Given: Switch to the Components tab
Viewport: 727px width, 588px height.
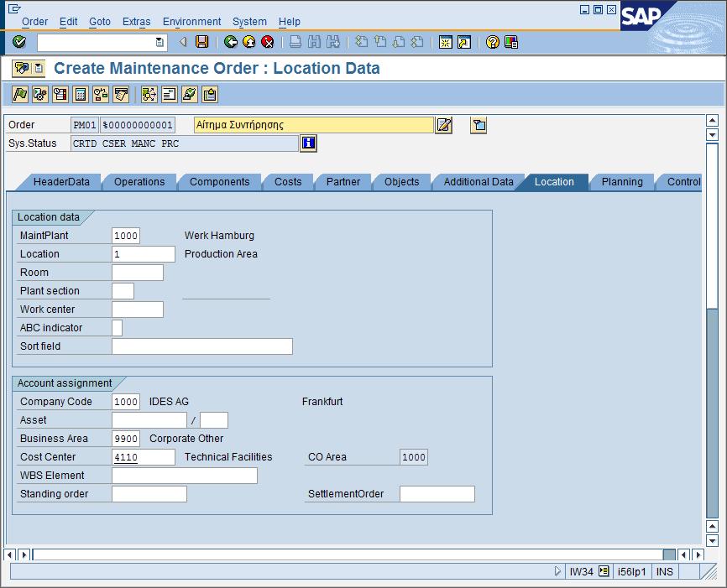Looking at the screenshot, I should coord(219,182).
